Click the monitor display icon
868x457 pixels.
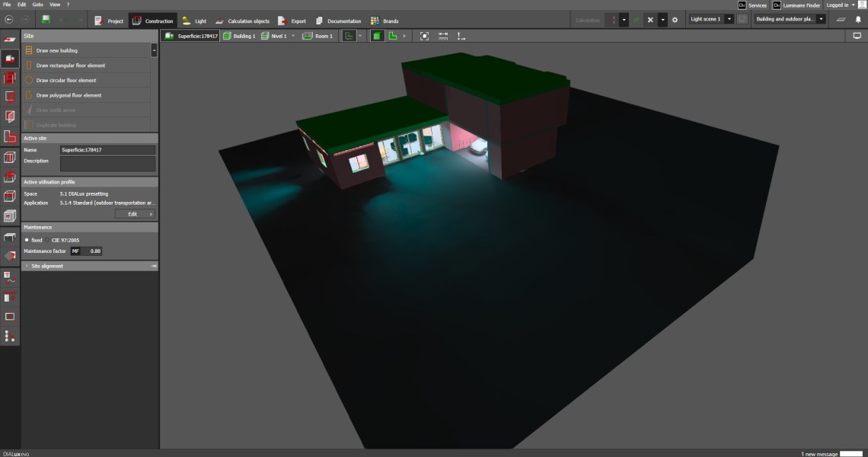(857, 36)
